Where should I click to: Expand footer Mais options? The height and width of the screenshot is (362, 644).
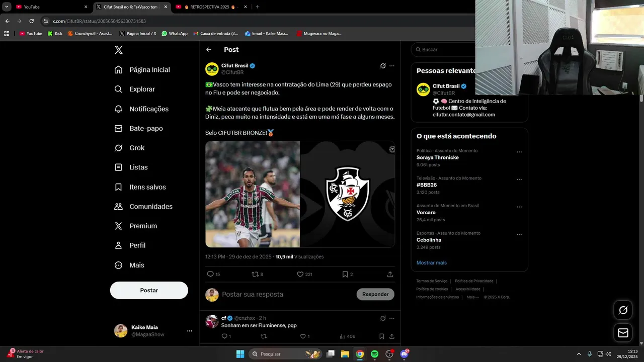pyautogui.click(x=472, y=297)
